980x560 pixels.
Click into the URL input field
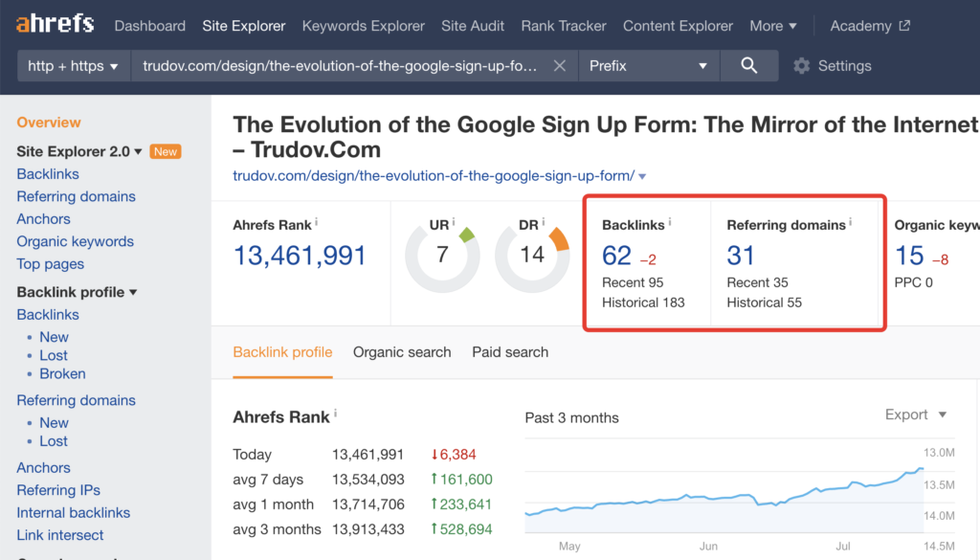(x=340, y=66)
